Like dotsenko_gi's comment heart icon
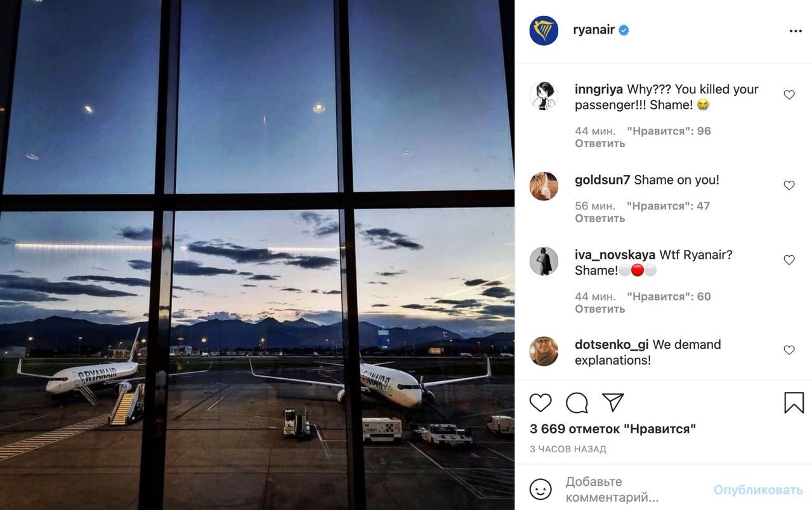The image size is (812, 510). 789,350
